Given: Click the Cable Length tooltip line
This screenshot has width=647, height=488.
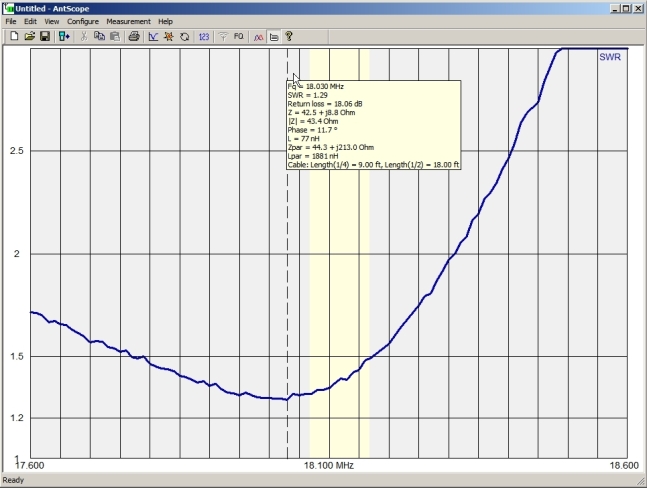Looking at the screenshot, I should (373, 165).
